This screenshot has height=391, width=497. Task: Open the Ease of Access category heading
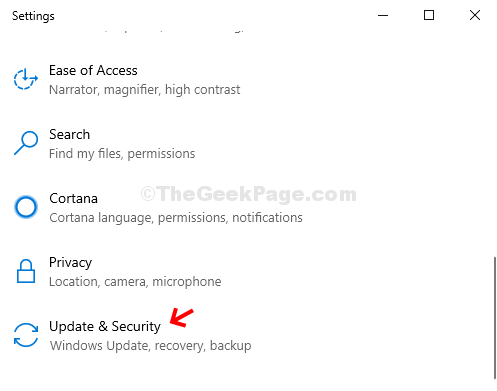click(x=93, y=70)
